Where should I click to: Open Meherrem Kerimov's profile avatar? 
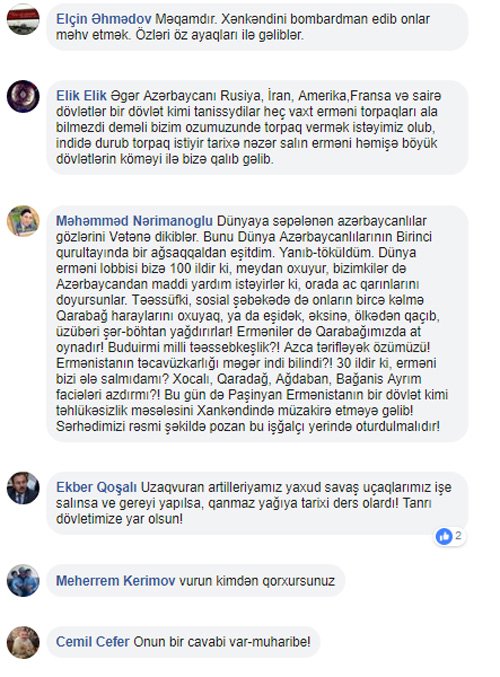point(23,581)
